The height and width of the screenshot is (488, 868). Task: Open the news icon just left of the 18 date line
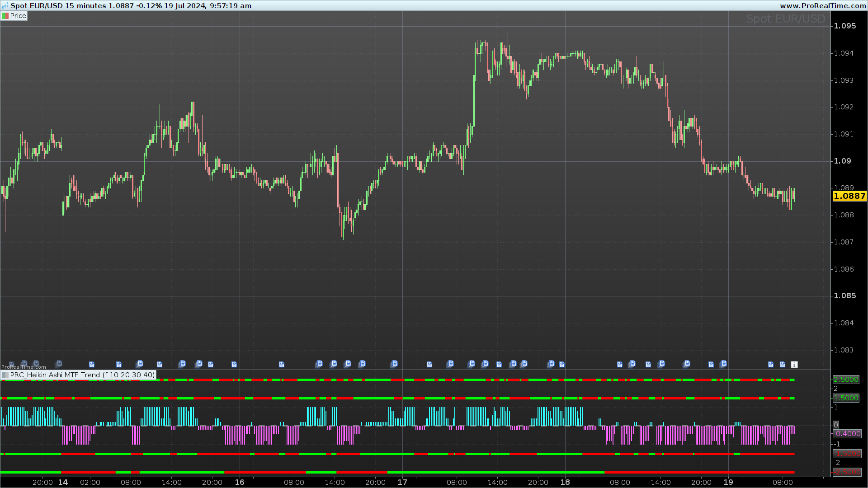click(x=562, y=365)
